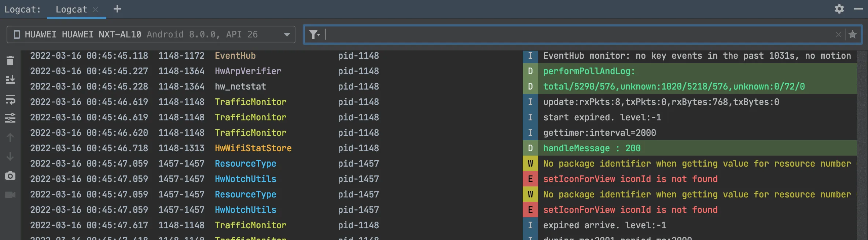Viewport: 868px width, 240px height.
Task: Expand the filter history funnel dropdown
Action: [x=315, y=34]
